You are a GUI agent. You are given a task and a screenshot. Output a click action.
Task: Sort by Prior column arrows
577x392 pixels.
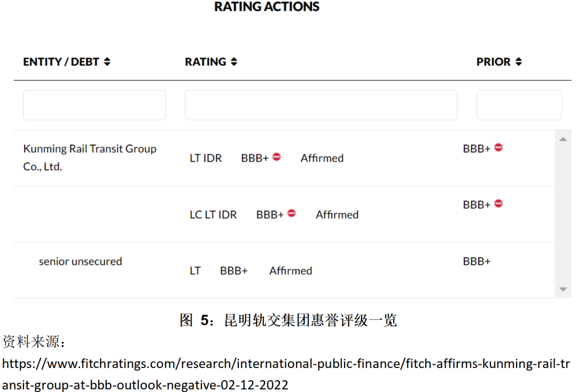click(x=518, y=62)
